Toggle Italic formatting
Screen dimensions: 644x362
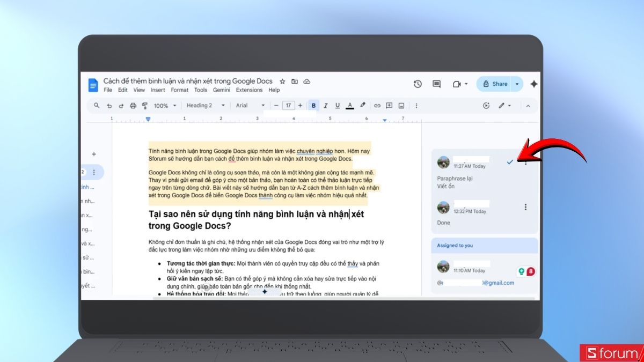(326, 106)
